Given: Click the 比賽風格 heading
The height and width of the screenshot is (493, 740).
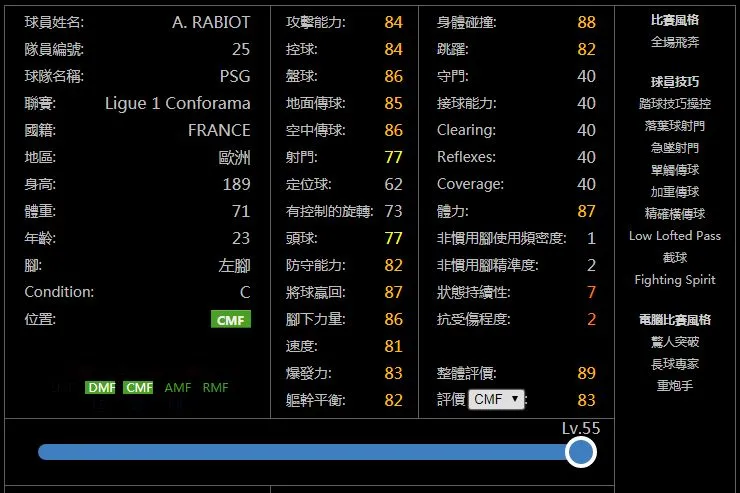Looking at the screenshot, I should pyautogui.click(x=674, y=20).
